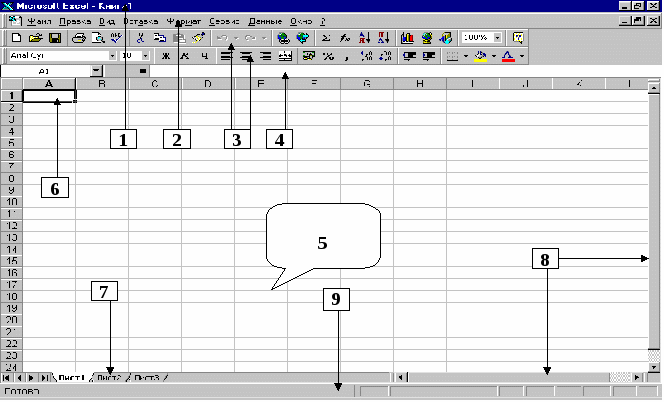664x402 pixels.
Task: Apply the yellow fill color button
Action: click(x=481, y=56)
